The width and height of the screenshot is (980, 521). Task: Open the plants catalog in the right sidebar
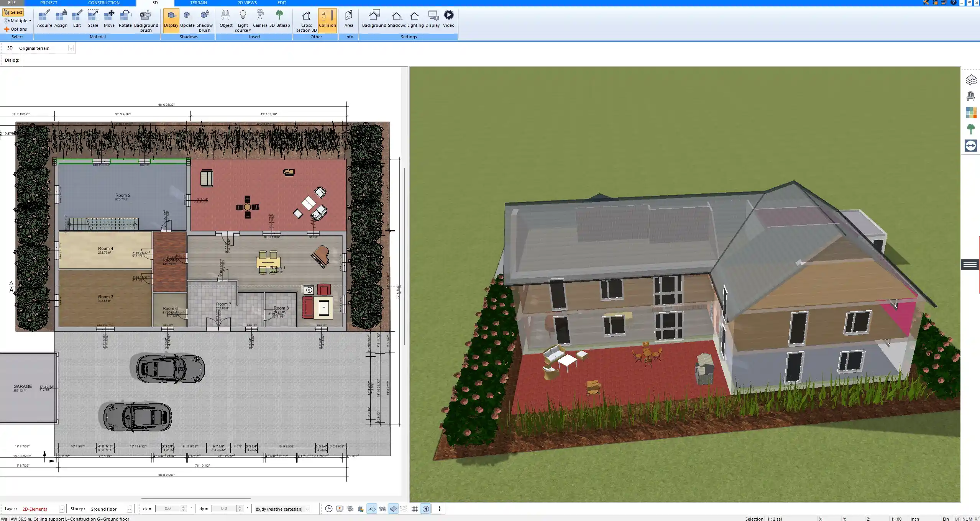(x=971, y=129)
